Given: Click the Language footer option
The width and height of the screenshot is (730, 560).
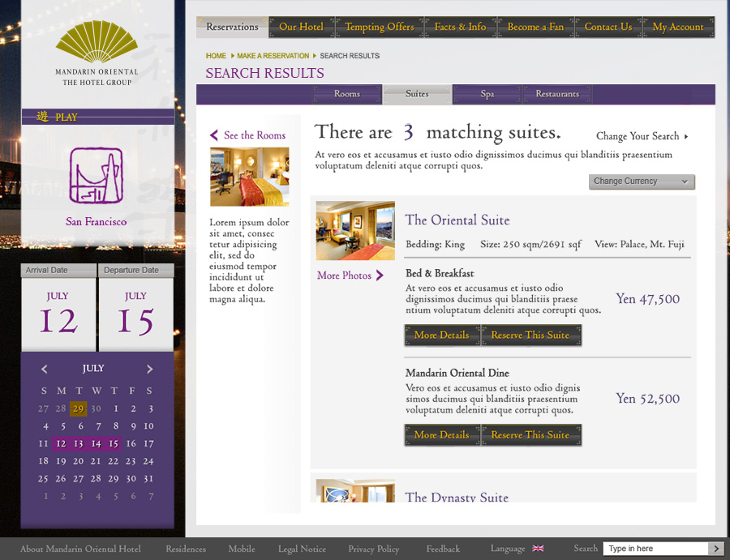Looking at the screenshot, I should 508,549.
